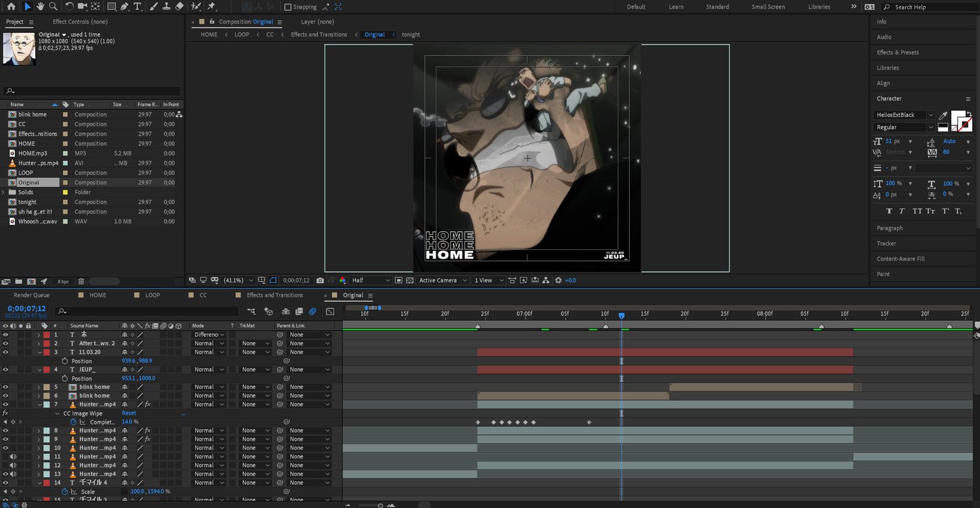The height and width of the screenshot is (508, 980).
Task: Toggle visibility of JEUP_ layer
Action: click(5, 369)
